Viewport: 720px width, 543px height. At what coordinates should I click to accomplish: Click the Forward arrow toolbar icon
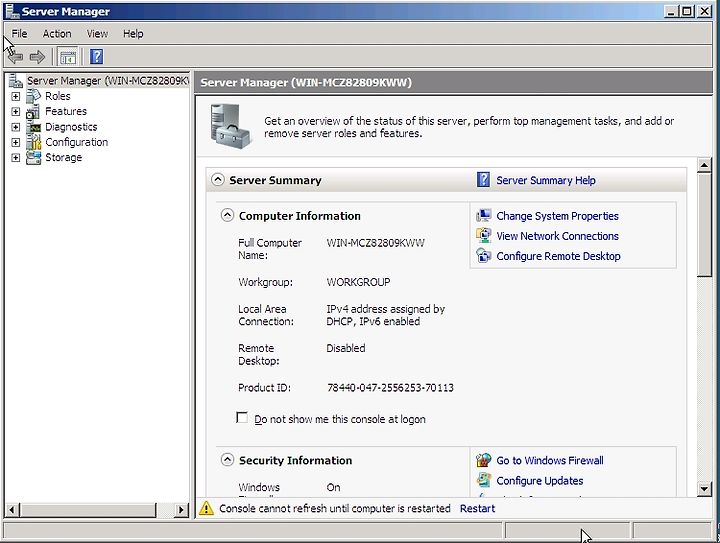(x=37, y=57)
